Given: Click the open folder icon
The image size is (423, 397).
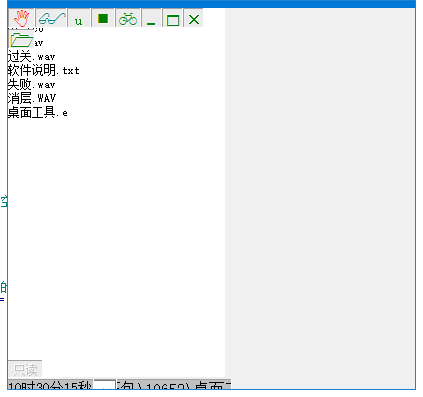Looking at the screenshot, I should pyautogui.click(x=21, y=40).
